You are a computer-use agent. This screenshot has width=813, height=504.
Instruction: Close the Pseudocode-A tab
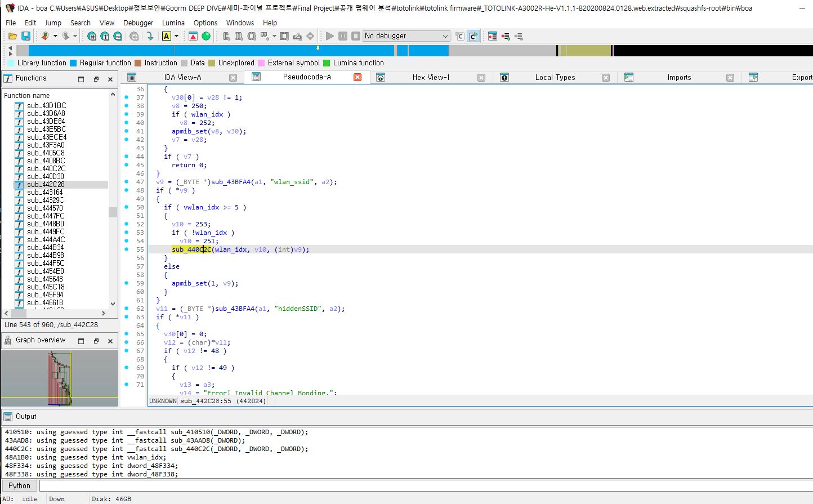(x=358, y=78)
